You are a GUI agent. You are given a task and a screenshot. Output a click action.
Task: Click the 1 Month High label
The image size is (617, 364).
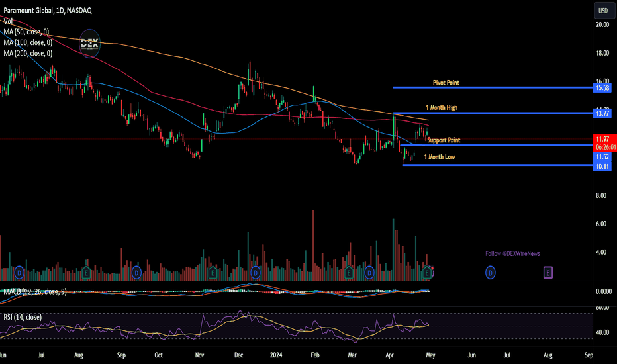click(442, 107)
